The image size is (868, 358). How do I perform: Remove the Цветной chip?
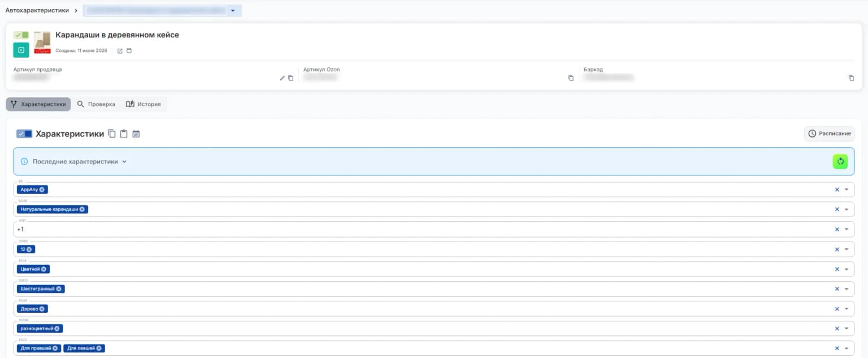click(x=44, y=269)
